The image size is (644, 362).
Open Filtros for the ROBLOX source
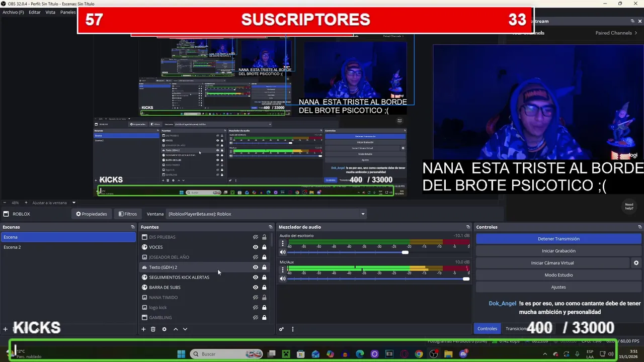pos(128,214)
